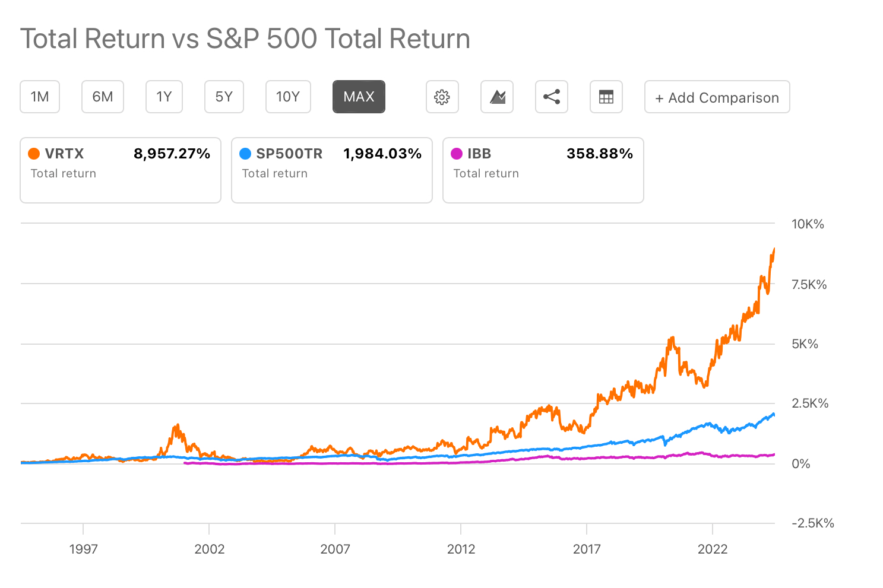Click the share icon button
883x588 pixels.
click(552, 97)
